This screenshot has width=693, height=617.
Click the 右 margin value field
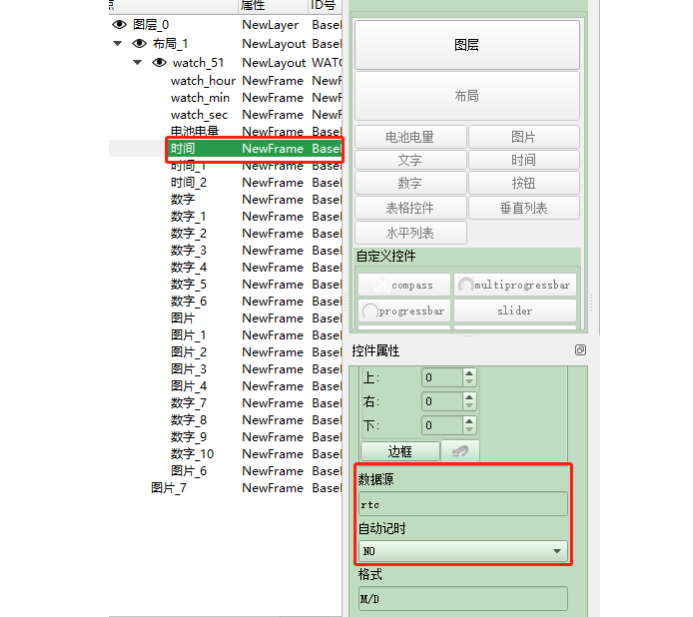[x=442, y=401]
